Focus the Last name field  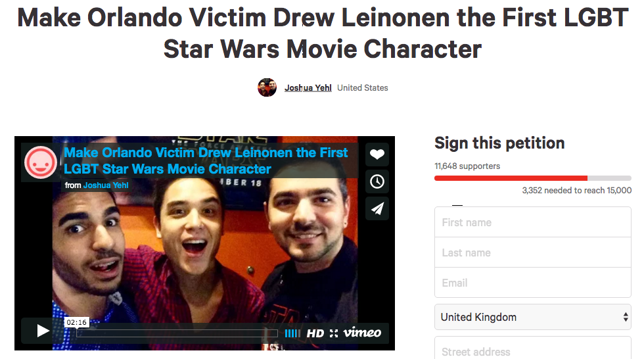click(x=533, y=252)
